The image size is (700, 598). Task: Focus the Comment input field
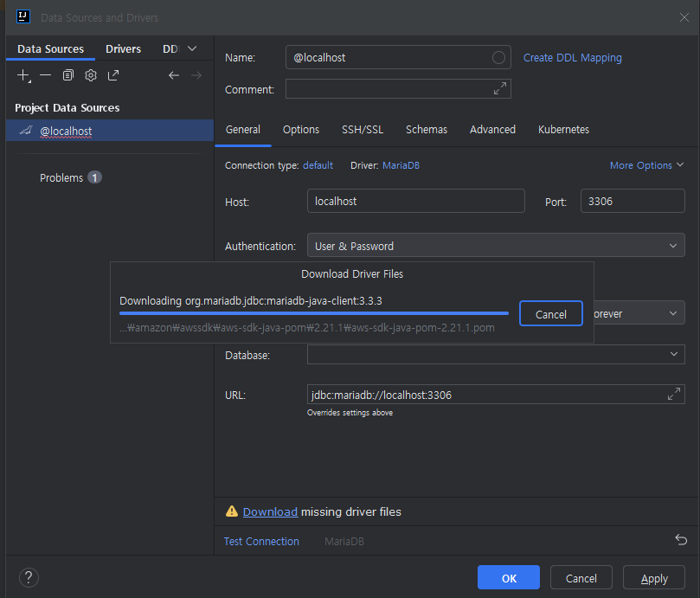[398, 88]
